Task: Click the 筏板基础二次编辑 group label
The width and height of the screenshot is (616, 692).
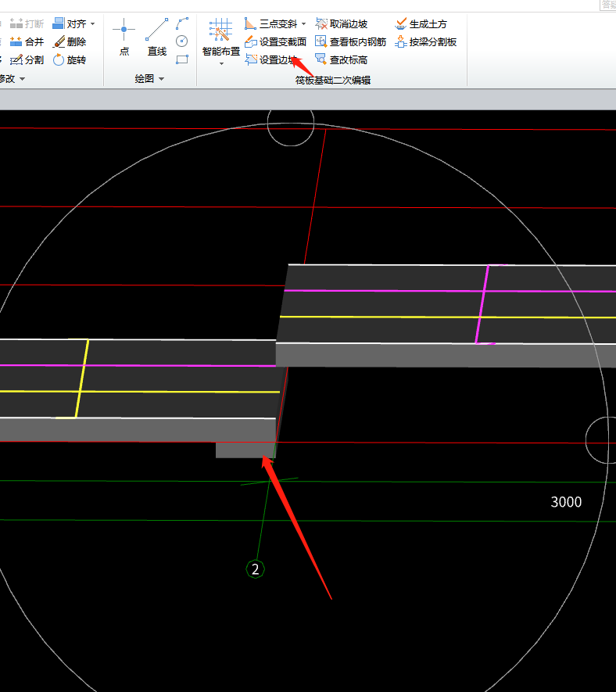Action: click(333, 81)
